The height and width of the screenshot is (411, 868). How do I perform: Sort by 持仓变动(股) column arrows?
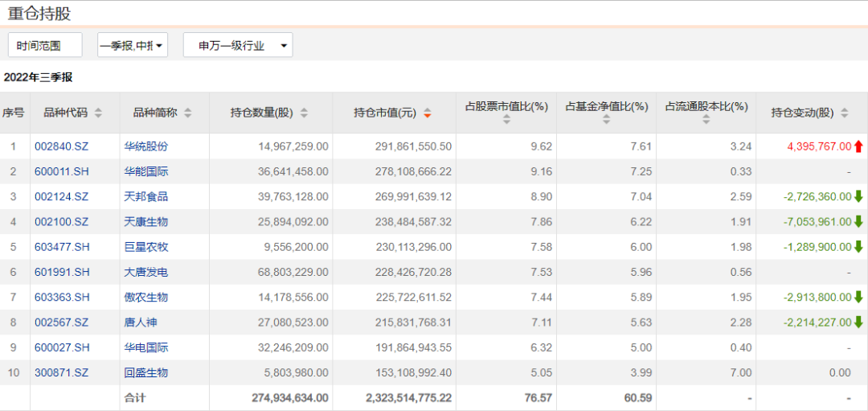pyautogui.click(x=845, y=113)
